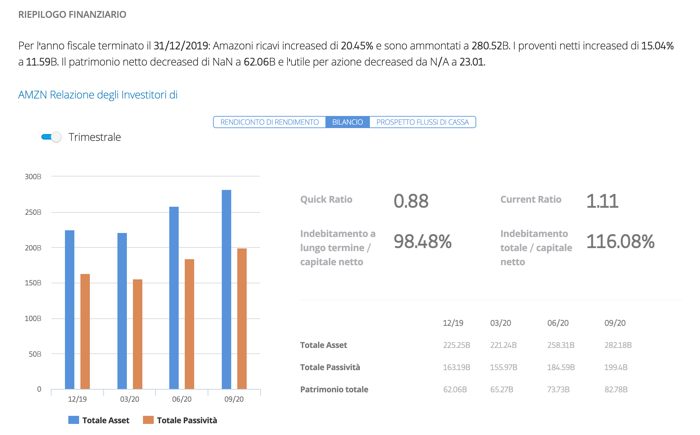The width and height of the screenshot is (700, 435).
Task: Click the 09/20 table column header
Action: [x=615, y=323]
